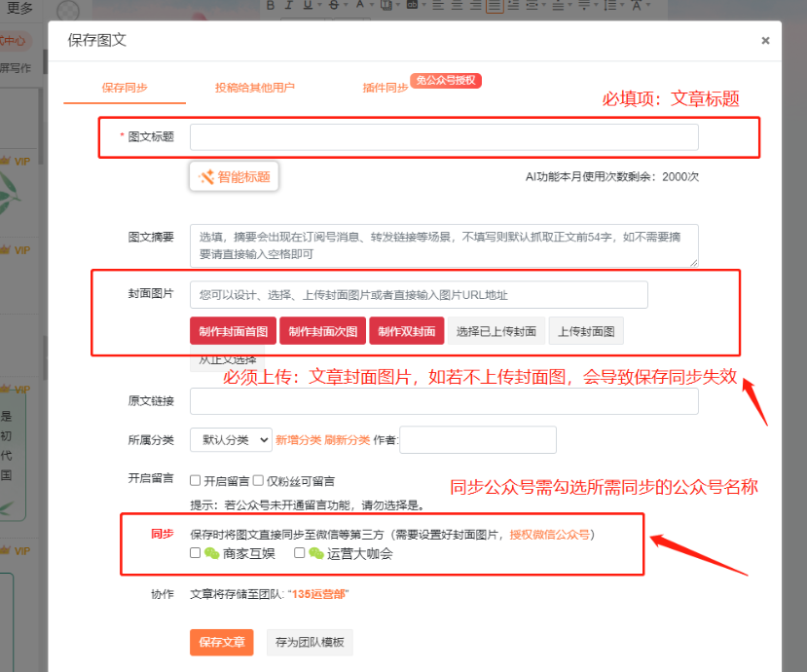Close the 保存图文 dialog

click(765, 41)
